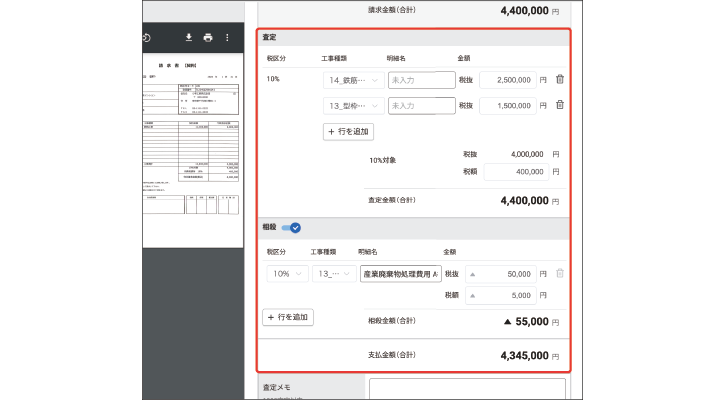Open the 14_鉄筋 work type dropdown
The height and width of the screenshot is (400, 726).
click(x=354, y=80)
